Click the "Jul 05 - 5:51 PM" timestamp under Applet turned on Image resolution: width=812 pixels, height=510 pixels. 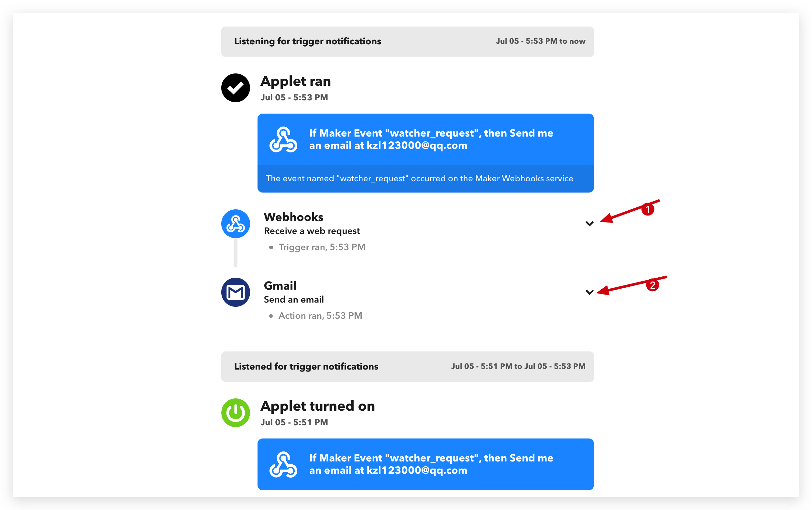(294, 422)
